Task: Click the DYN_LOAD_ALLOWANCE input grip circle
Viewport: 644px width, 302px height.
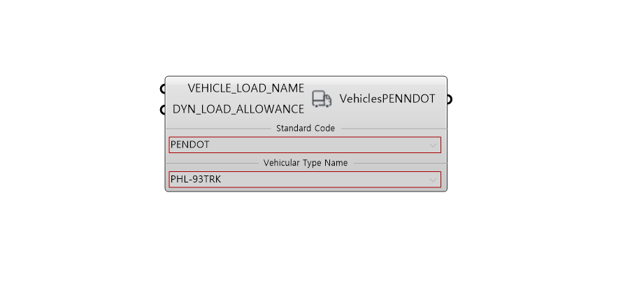Action: (x=163, y=110)
